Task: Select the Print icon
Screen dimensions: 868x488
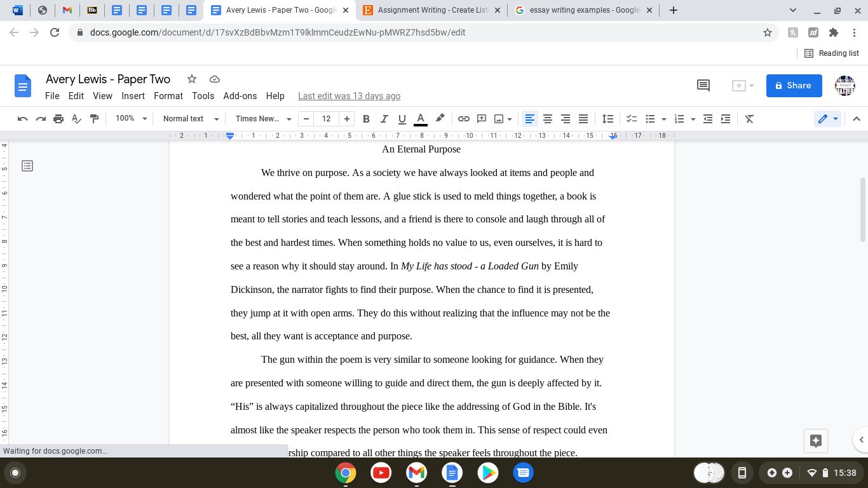Action: click(x=58, y=119)
